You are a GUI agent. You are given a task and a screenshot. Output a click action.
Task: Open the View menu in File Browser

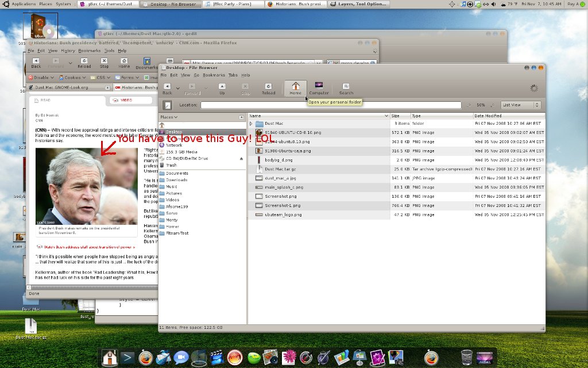pos(185,75)
